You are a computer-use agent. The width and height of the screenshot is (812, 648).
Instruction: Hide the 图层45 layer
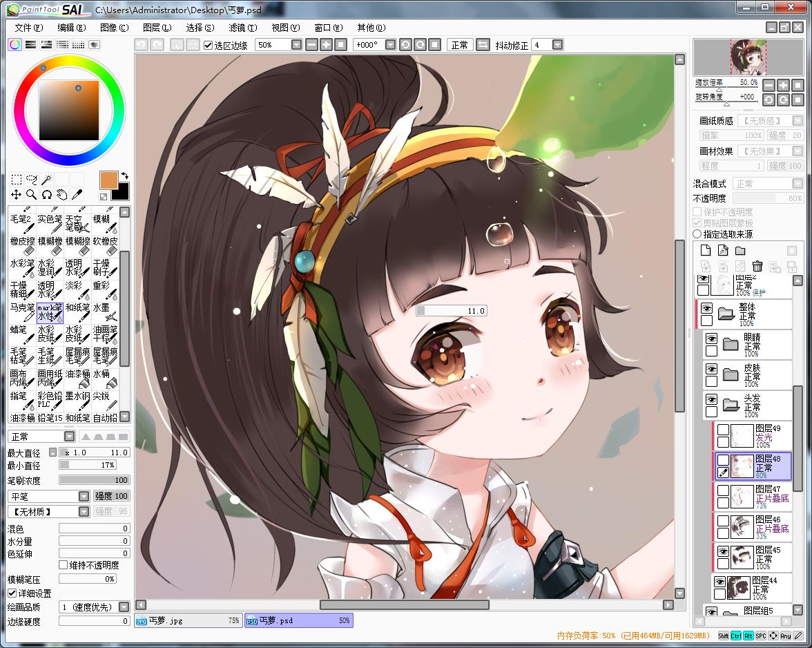point(724,552)
